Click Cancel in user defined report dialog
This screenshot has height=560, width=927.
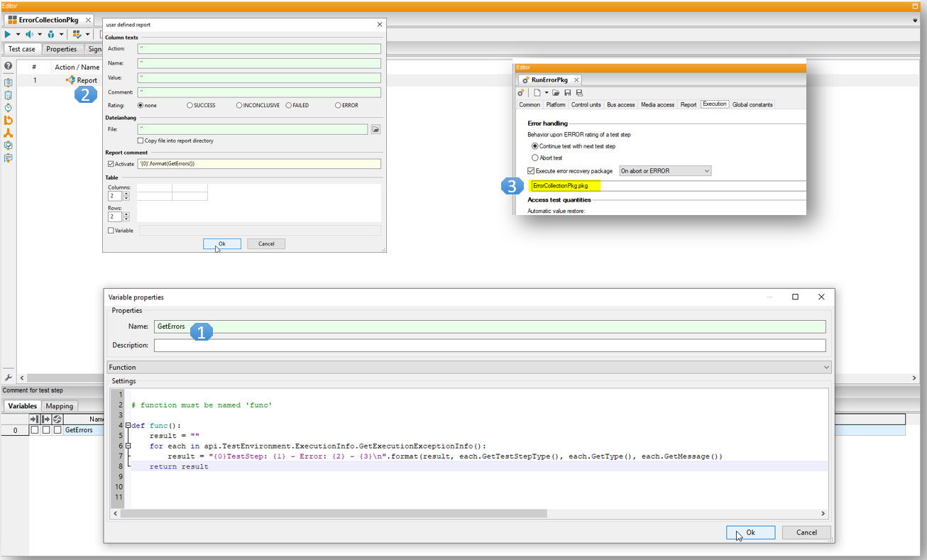(266, 244)
